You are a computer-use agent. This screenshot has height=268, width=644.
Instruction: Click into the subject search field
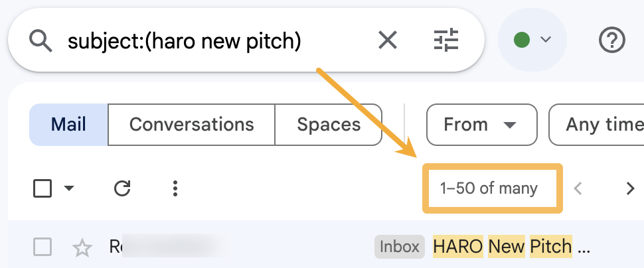pos(199,41)
